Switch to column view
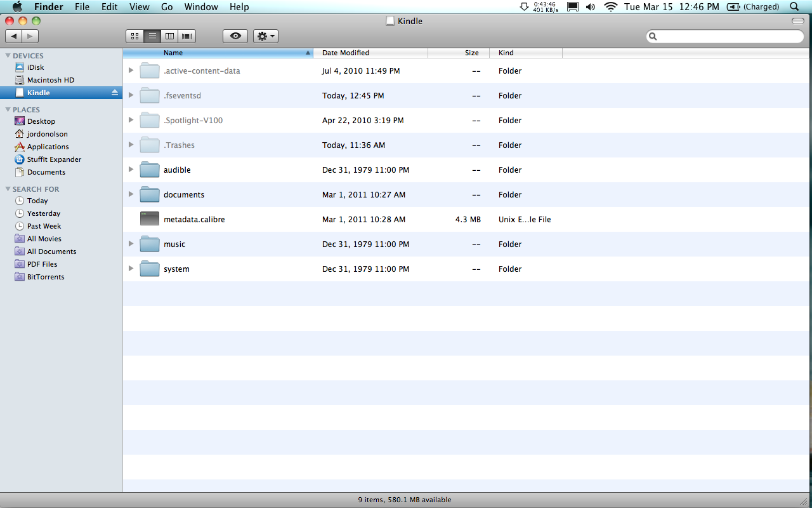812x508 pixels. (x=169, y=36)
